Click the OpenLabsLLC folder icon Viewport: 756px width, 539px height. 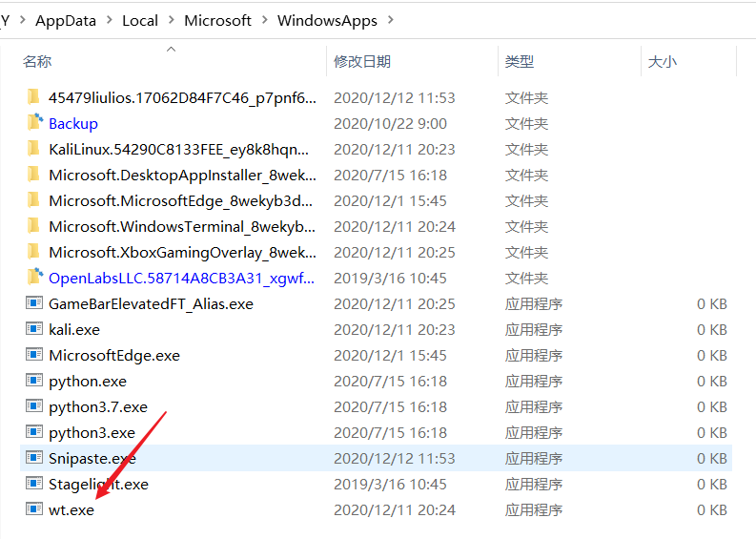(34, 277)
